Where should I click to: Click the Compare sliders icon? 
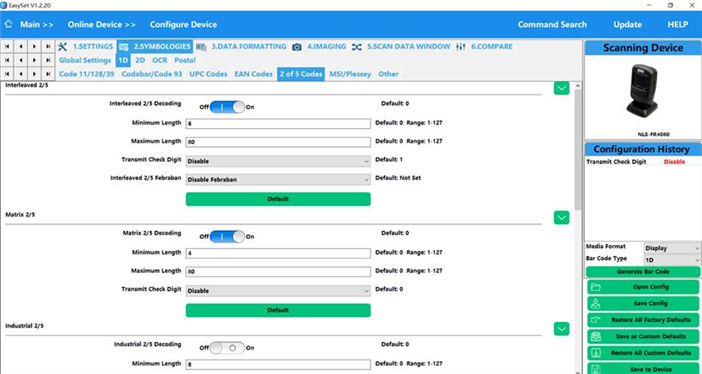pos(461,47)
